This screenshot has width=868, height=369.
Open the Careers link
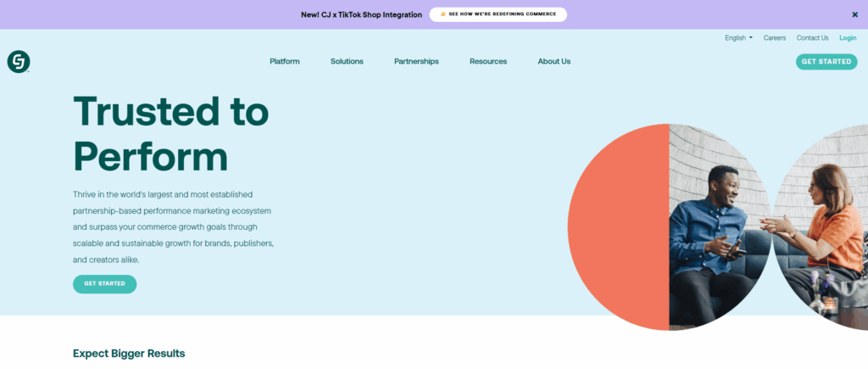click(x=775, y=38)
